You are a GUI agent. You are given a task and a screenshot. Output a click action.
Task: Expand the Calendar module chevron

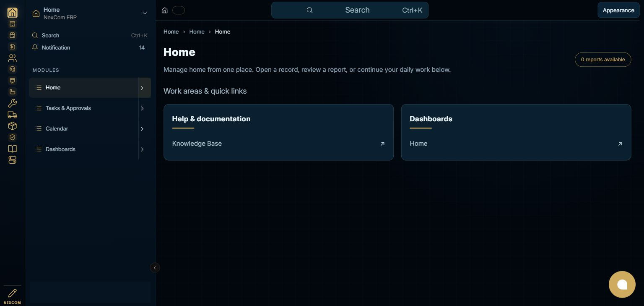[142, 129]
